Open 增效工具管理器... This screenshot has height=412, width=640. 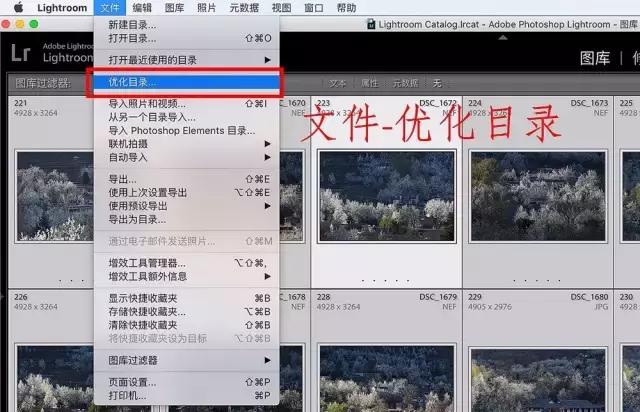[187, 263]
